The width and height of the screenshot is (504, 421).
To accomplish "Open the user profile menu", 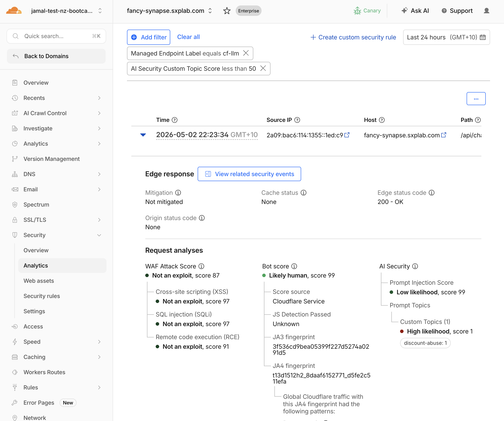I will click(486, 11).
